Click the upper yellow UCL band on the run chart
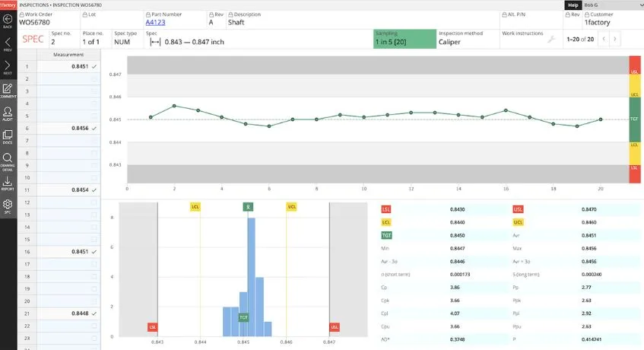 (635, 86)
